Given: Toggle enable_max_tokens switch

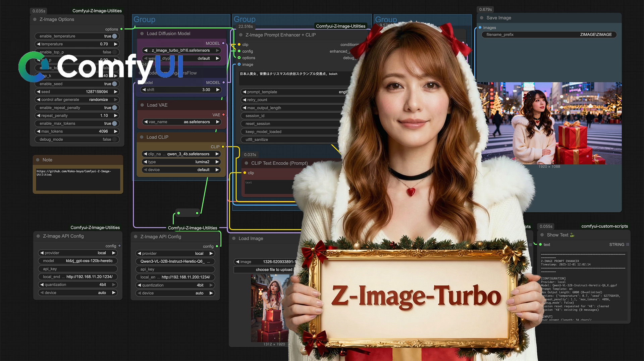Looking at the screenshot, I should pyautogui.click(x=115, y=123).
